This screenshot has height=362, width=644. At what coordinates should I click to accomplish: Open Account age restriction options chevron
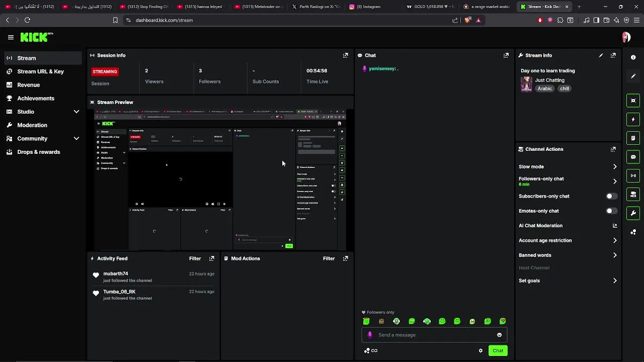tap(614, 240)
